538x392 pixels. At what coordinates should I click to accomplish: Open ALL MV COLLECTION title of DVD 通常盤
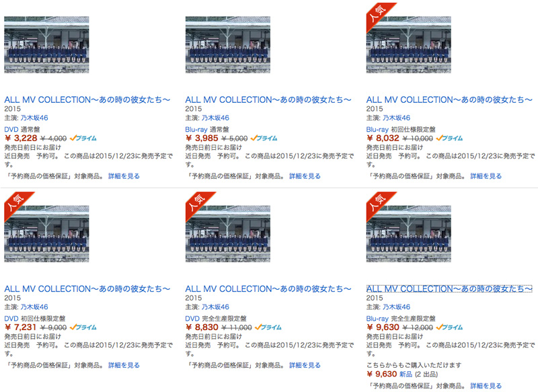pos(87,100)
